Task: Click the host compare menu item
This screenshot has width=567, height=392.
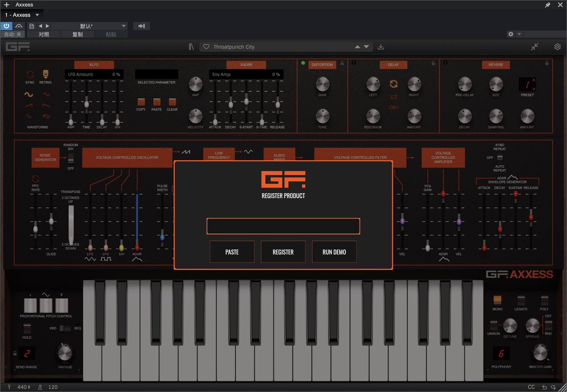Action: [x=44, y=34]
